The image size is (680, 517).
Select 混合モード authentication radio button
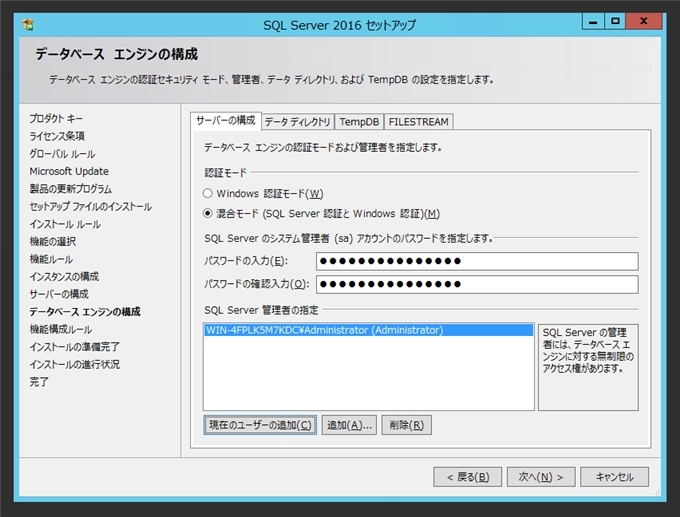(208, 213)
